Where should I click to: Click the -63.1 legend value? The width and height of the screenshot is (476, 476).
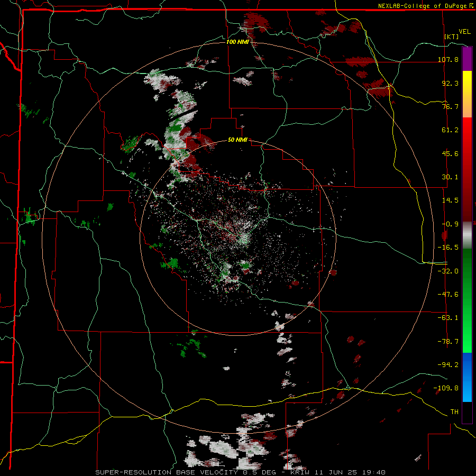448,318
